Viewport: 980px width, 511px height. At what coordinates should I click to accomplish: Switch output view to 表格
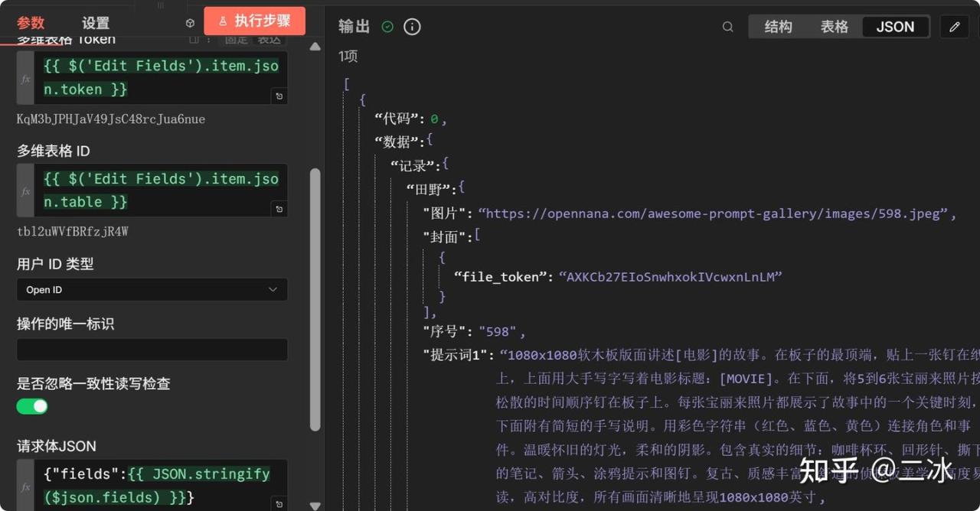[x=834, y=27]
